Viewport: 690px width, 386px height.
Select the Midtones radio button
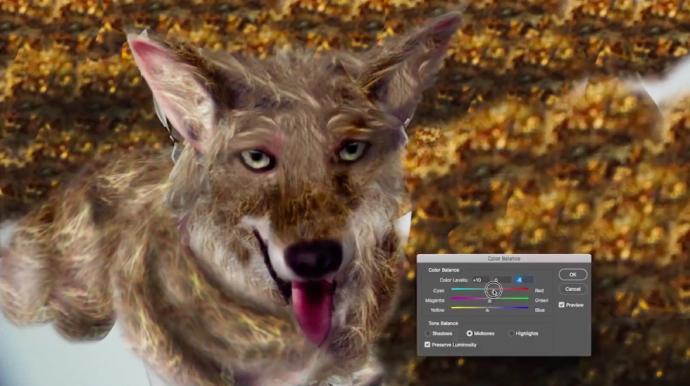tap(470, 334)
